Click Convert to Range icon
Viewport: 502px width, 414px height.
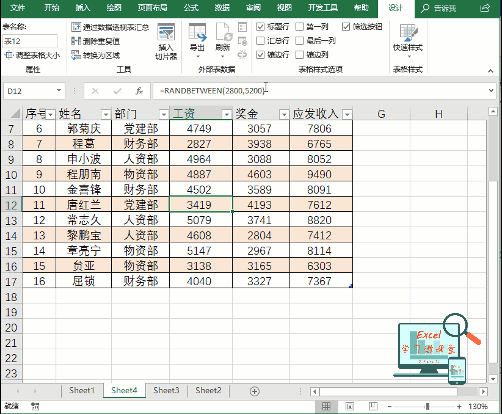point(76,55)
